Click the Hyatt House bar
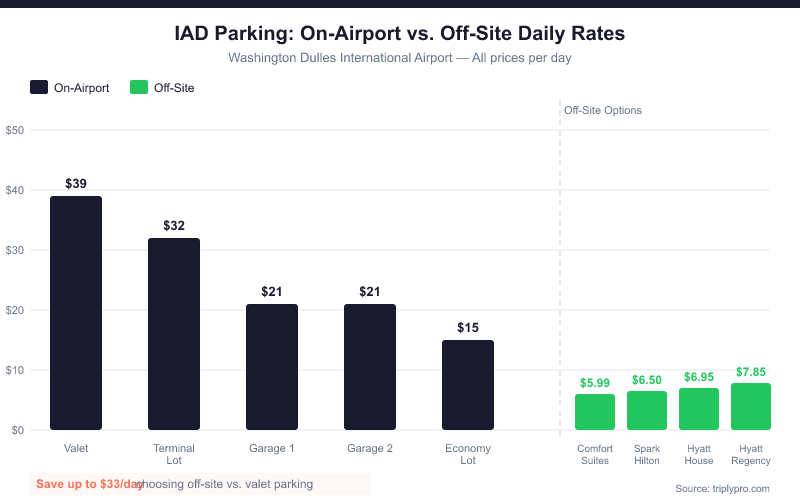 coord(699,409)
